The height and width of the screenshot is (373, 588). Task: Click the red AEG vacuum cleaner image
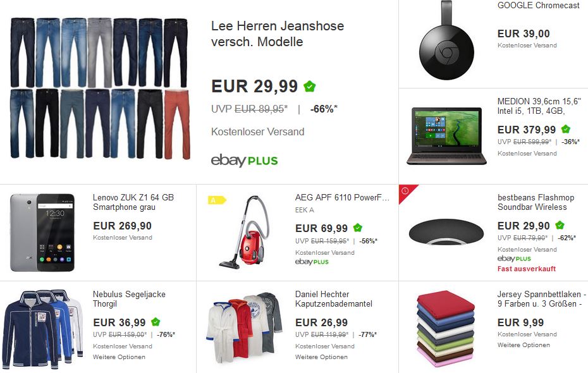click(244, 233)
